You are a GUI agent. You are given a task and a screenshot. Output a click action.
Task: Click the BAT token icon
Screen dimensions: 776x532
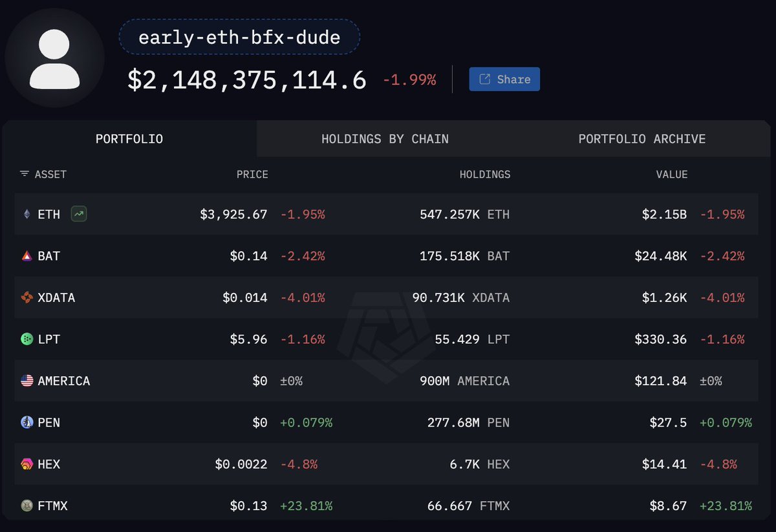(27, 256)
